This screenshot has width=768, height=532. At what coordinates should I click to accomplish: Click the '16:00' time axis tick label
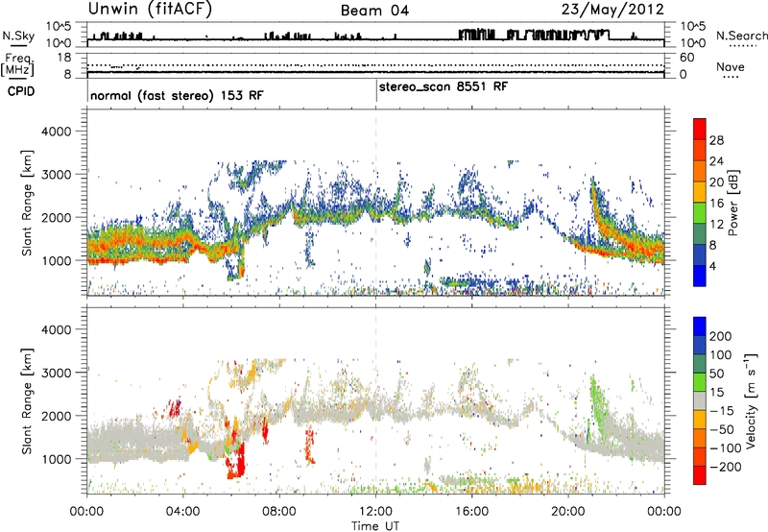click(x=471, y=512)
